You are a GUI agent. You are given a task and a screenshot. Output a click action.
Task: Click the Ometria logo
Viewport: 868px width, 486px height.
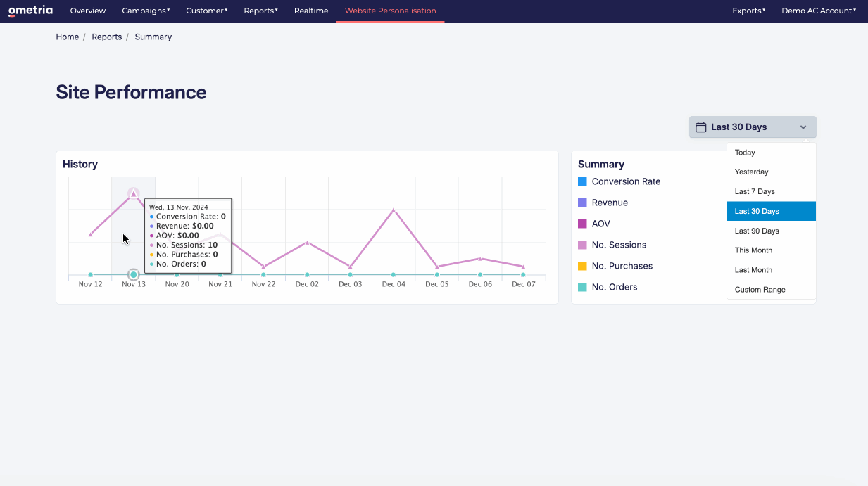30,11
